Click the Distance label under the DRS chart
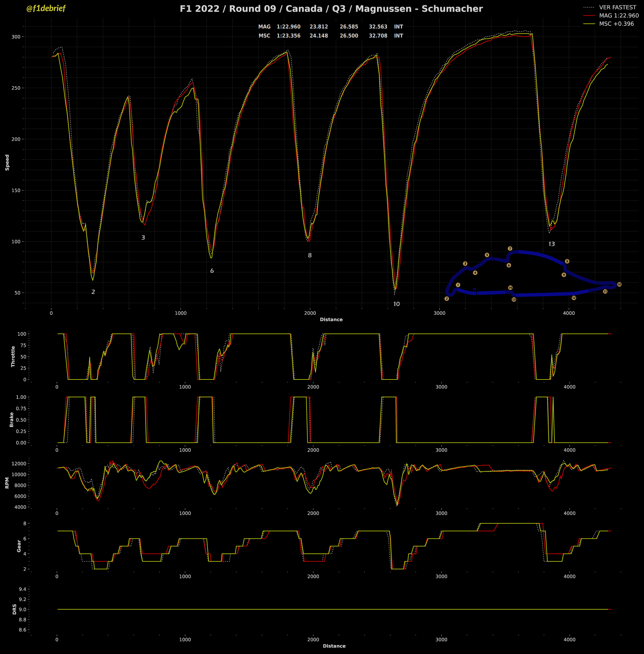Image resolution: width=644 pixels, height=654 pixels. [334, 646]
